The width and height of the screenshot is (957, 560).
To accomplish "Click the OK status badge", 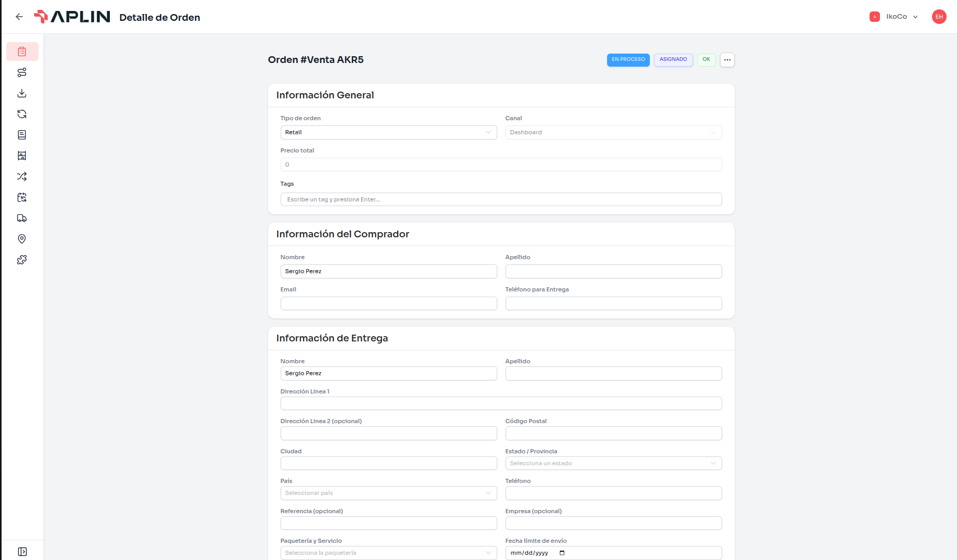I will click(707, 60).
